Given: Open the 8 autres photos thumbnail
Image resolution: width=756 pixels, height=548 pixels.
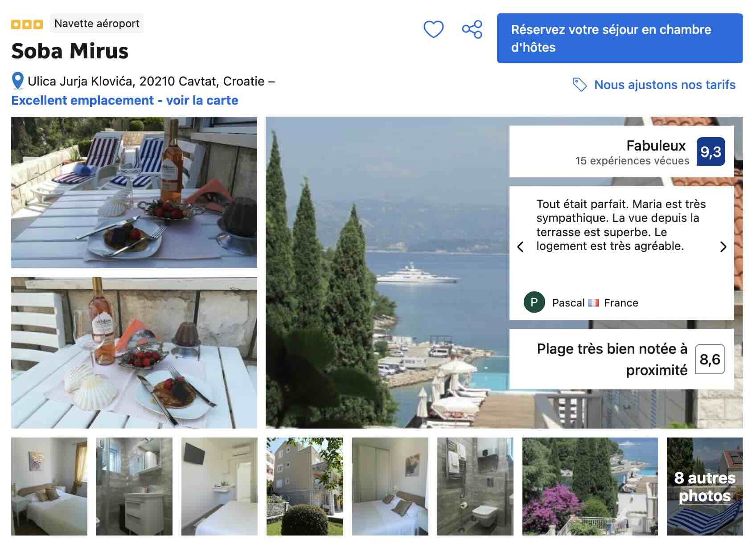Looking at the screenshot, I should click(705, 487).
